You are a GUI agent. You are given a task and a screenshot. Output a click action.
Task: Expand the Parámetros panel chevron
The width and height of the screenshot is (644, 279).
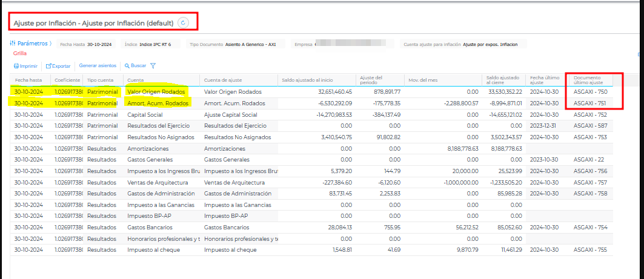point(51,44)
